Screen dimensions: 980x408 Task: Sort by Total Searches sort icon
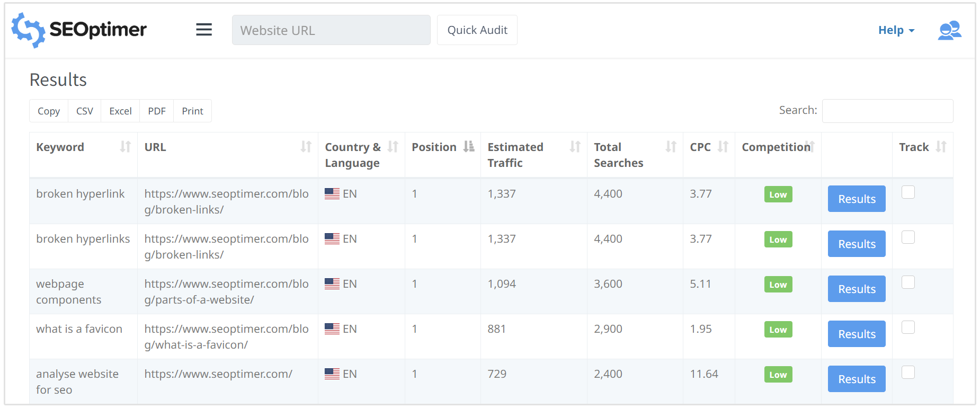coord(671,147)
